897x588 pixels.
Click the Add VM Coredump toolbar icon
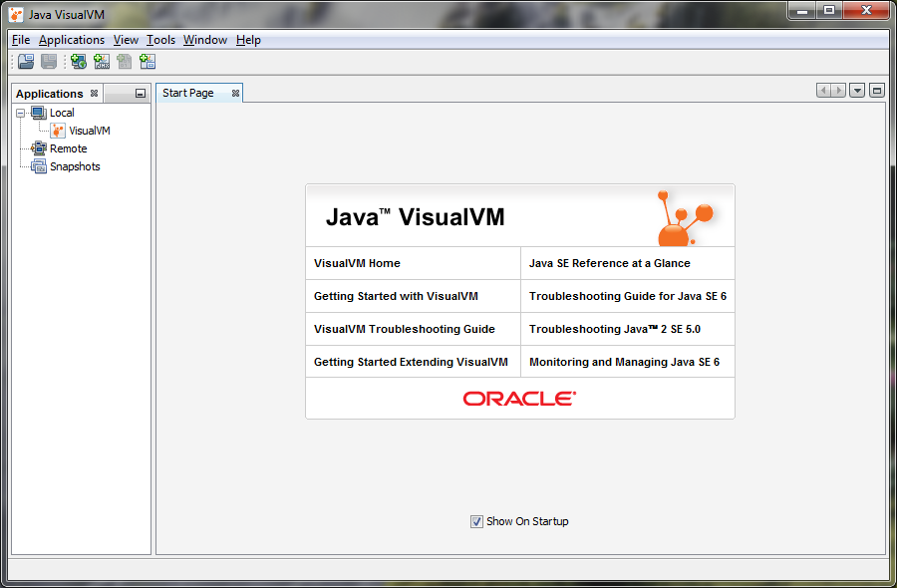click(x=124, y=61)
